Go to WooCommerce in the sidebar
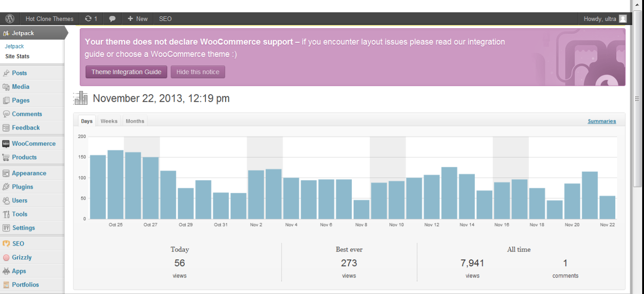 click(x=34, y=144)
